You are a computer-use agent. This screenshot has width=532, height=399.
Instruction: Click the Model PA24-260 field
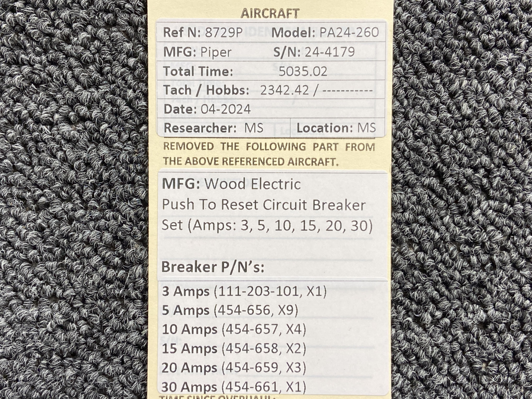point(325,33)
